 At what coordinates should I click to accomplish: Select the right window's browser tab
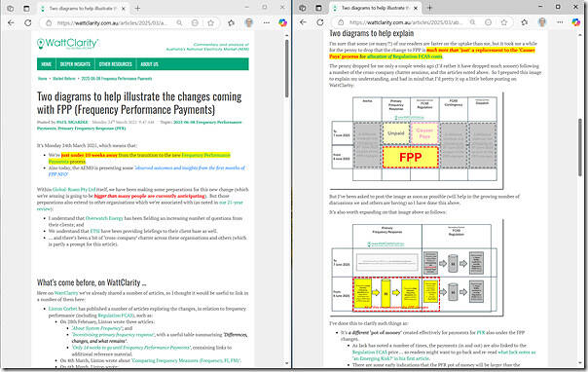coord(375,8)
